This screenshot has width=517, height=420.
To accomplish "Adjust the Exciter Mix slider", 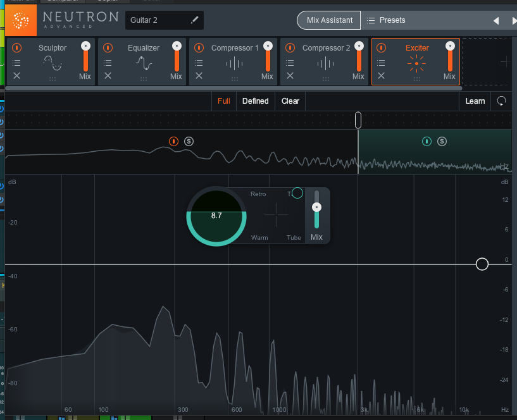I will [316, 206].
